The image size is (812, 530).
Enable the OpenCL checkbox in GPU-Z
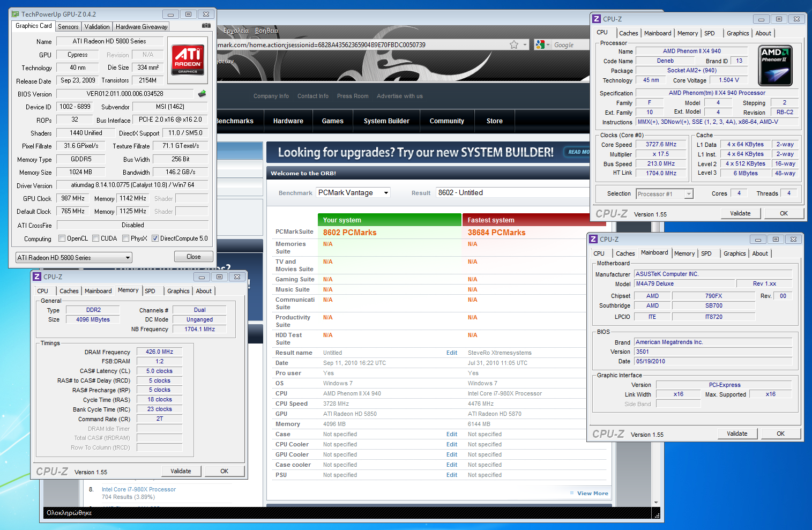point(62,238)
